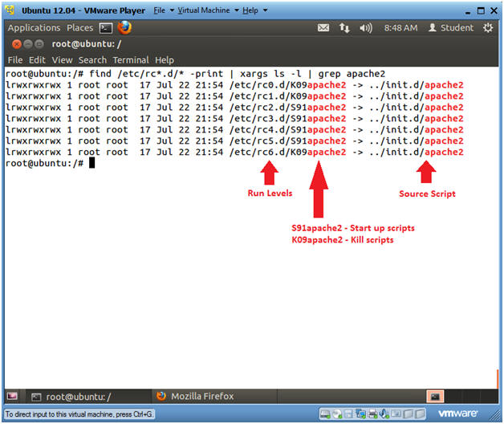Screen dimensions: 504x424
Task: Click the vmware logo in status bar
Action: pyautogui.click(x=457, y=414)
